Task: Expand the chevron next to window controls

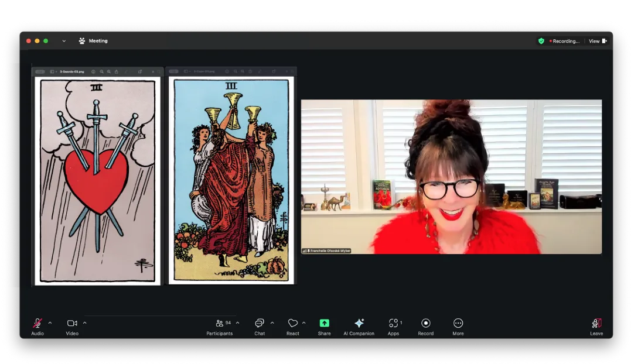Action: pyautogui.click(x=64, y=41)
